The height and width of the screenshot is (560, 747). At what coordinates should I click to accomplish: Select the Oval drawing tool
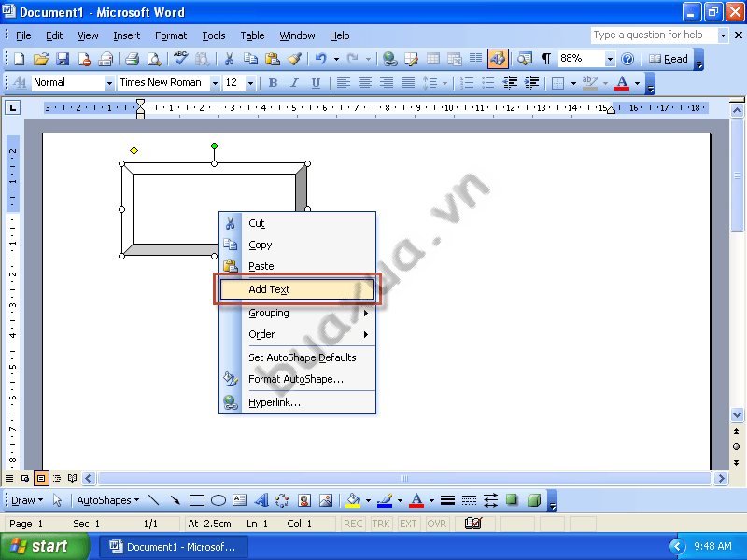[218, 500]
